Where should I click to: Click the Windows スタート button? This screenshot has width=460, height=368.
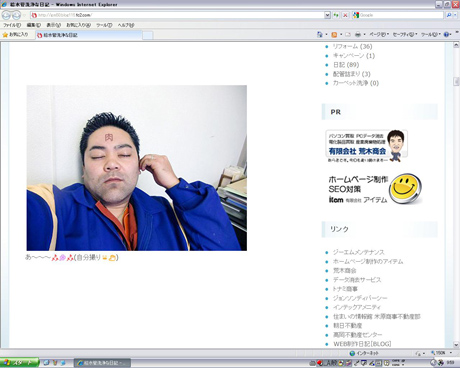tap(19, 363)
